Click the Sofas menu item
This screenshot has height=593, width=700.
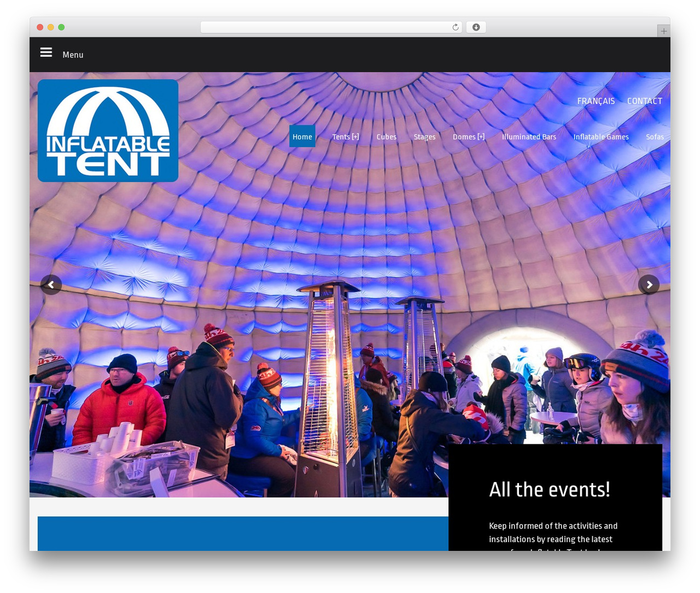point(655,137)
